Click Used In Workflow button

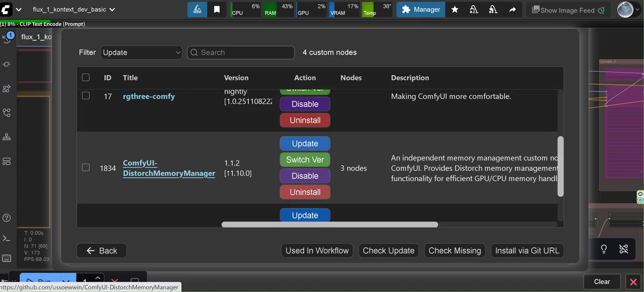(317, 251)
